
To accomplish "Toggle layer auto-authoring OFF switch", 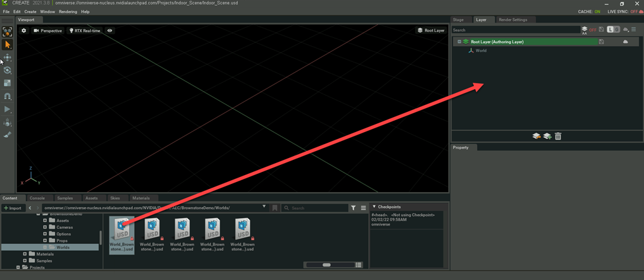I will 593,30.
